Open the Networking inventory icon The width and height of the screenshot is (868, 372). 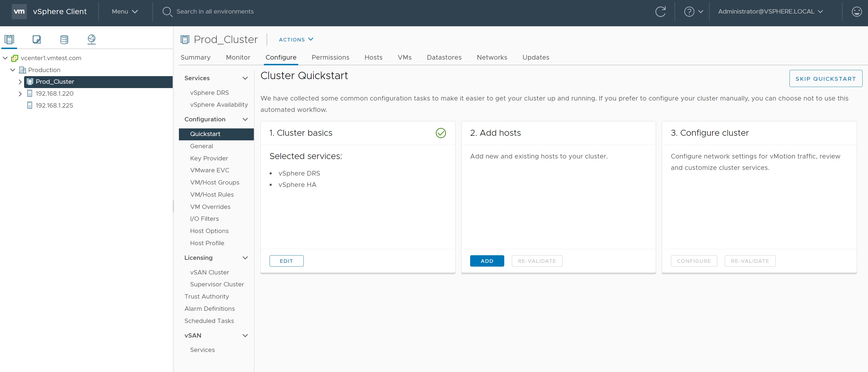coord(91,40)
